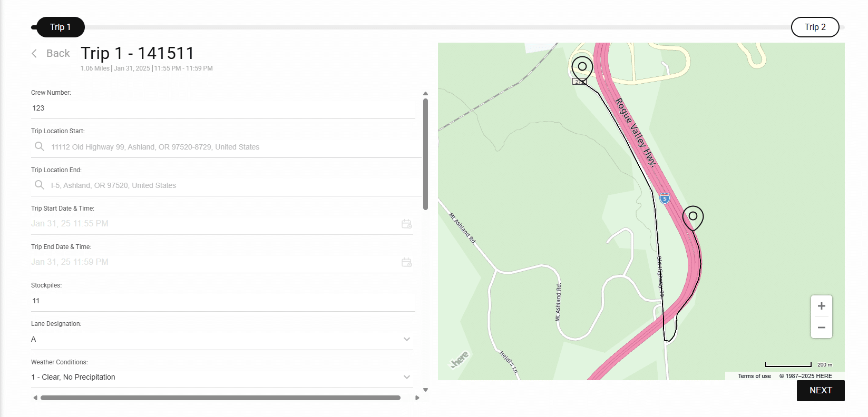Select the Trip 1 tab

click(60, 27)
